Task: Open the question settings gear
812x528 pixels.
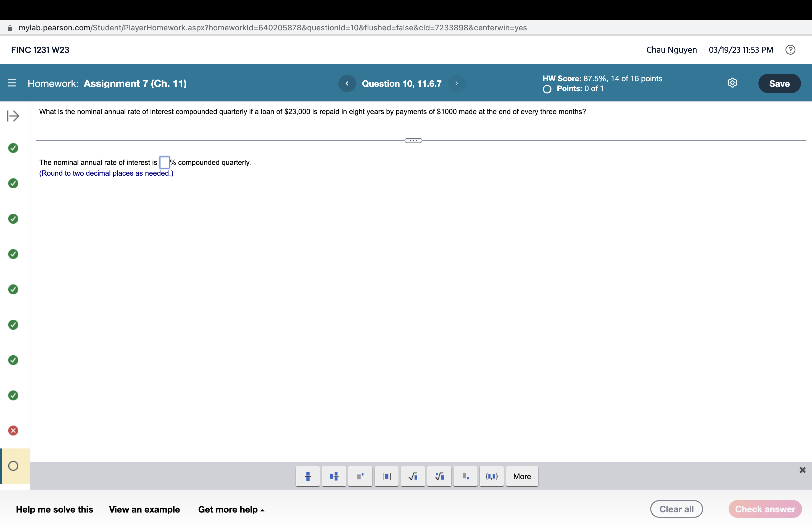Action: click(x=732, y=83)
